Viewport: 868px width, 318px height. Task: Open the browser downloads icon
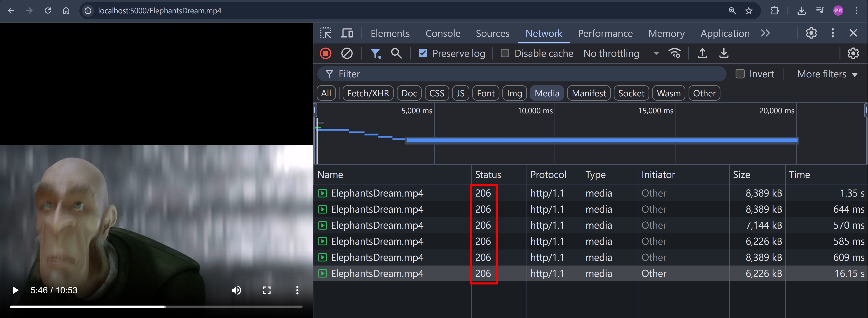[x=802, y=11]
